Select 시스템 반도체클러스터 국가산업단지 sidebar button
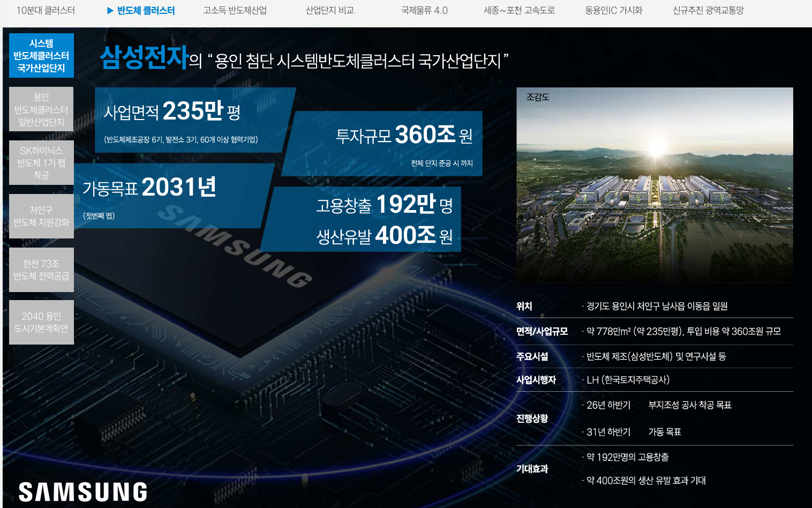The image size is (812, 508). tap(41, 56)
